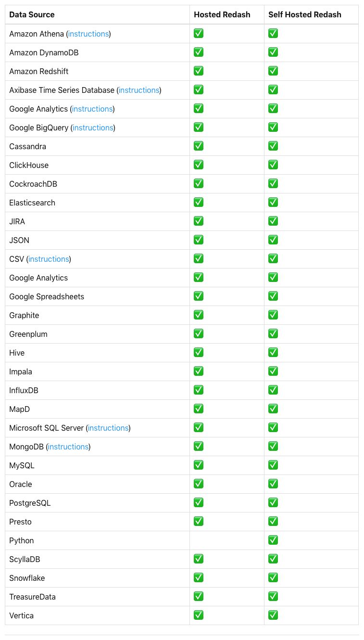Open Axibase Time Series Database instructions link
This screenshot has width=364, height=640.
139,90
